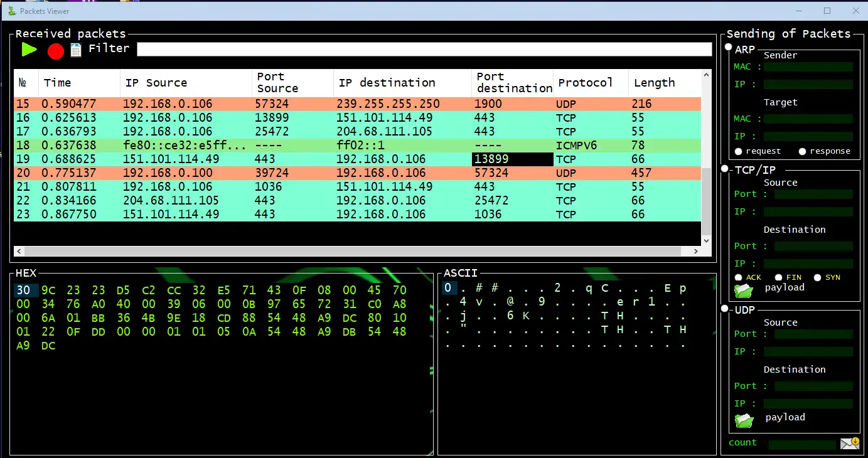This screenshot has height=458, width=868.
Task: Click the IP destination column header
Action: point(402,83)
